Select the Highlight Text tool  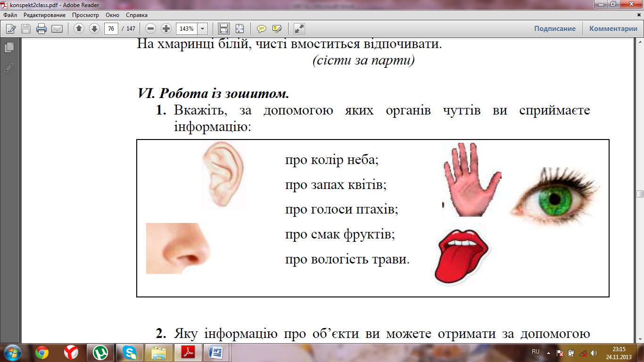pos(277,29)
